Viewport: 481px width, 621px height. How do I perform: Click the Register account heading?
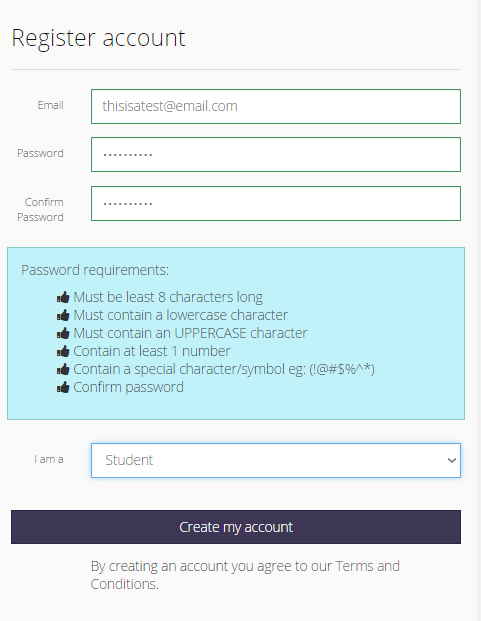tap(98, 38)
